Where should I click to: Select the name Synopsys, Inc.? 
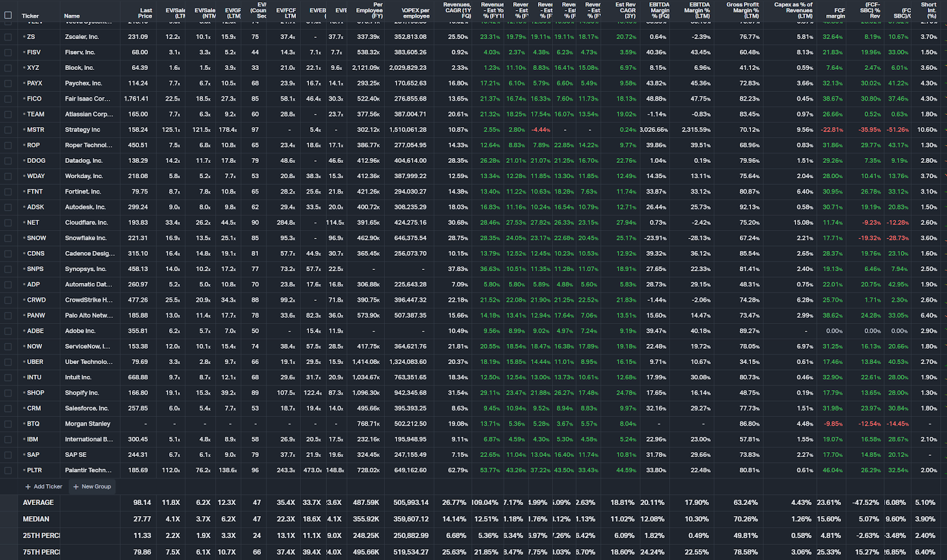pyautogui.click(x=85, y=269)
